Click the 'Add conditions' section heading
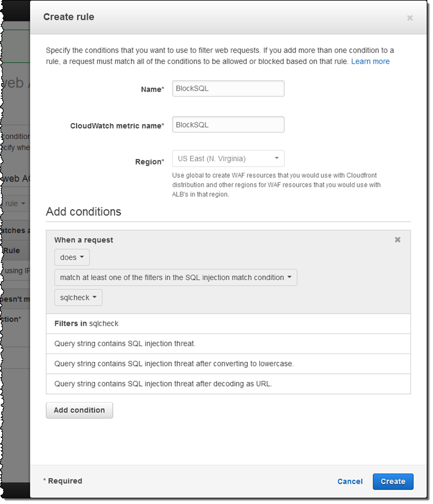Viewport: 433px width, 504px height. point(84,212)
